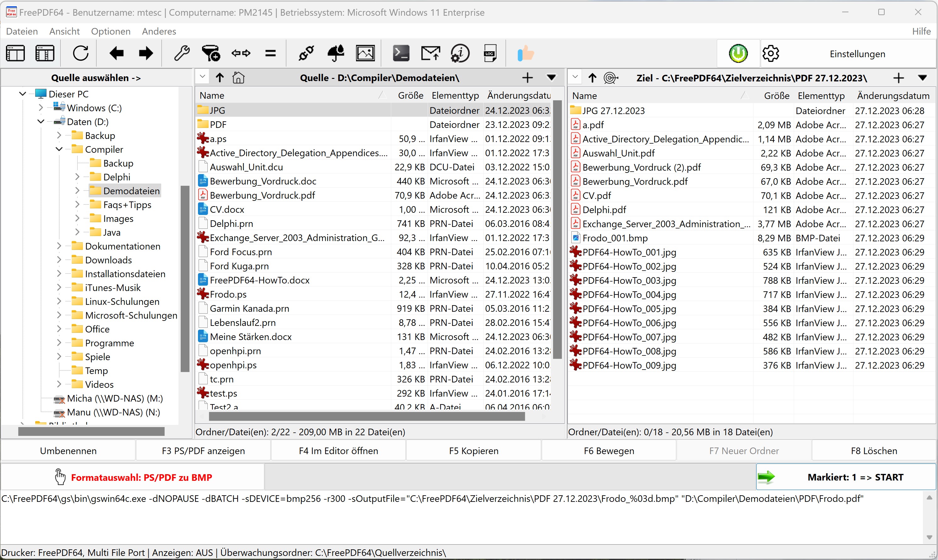Image resolution: width=938 pixels, height=560 pixels.
Task: Click the F5 Kopieren button
Action: pyautogui.click(x=474, y=451)
